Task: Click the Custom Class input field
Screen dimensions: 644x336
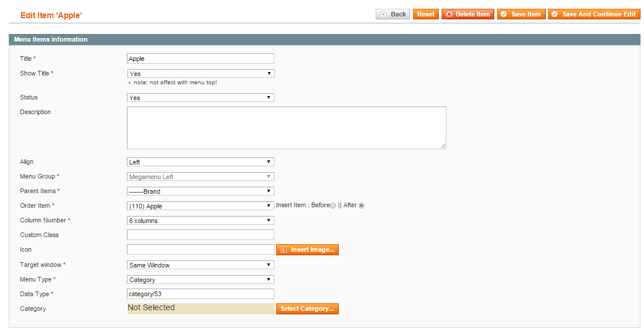Action: point(201,235)
